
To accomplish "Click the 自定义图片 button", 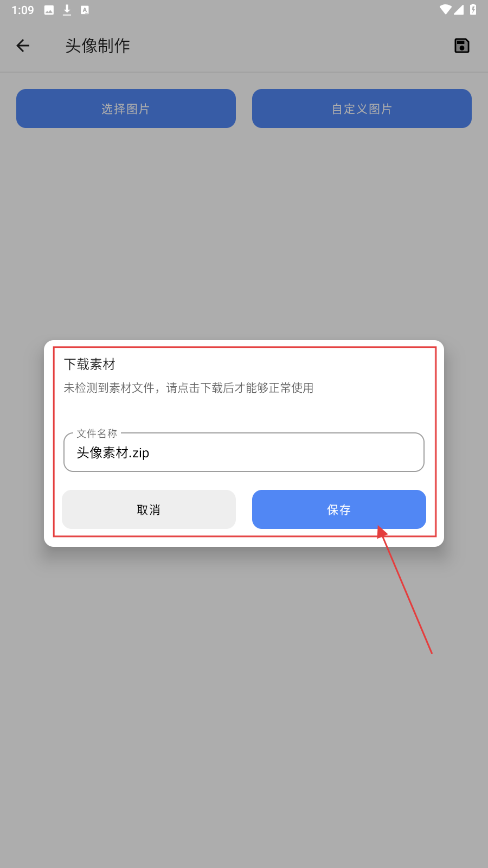I will (362, 108).
